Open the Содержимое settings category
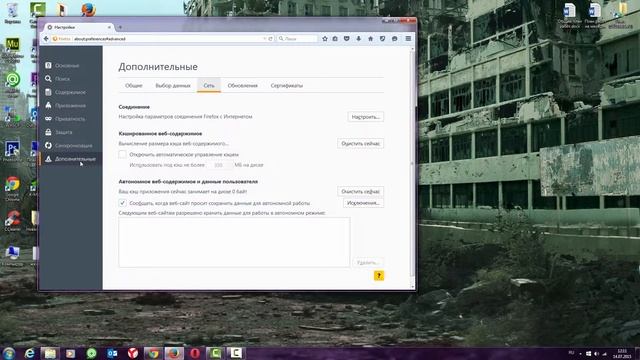 [x=71, y=92]
